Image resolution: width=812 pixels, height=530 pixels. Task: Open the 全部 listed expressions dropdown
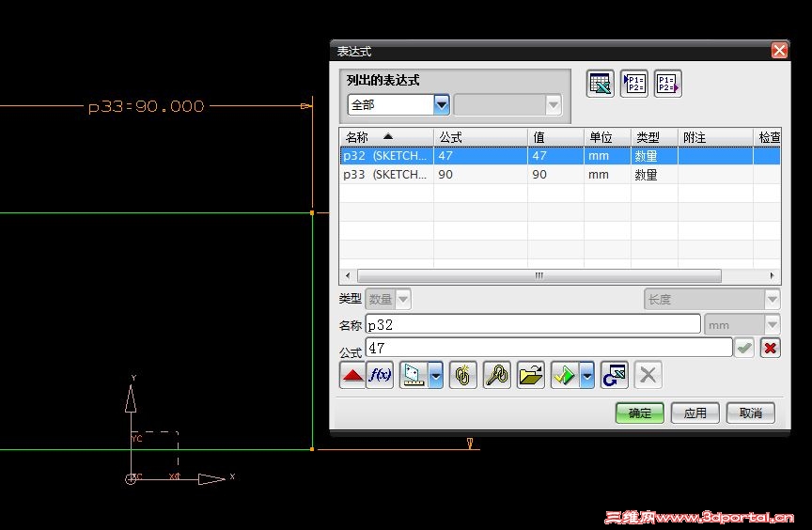(x=441, y=105)
